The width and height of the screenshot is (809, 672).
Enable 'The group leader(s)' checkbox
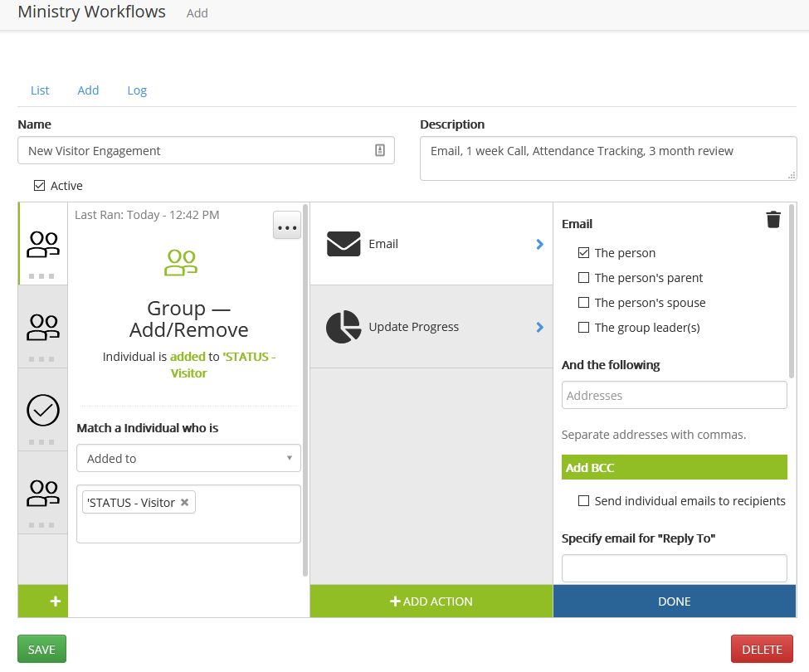click(584, 328)
